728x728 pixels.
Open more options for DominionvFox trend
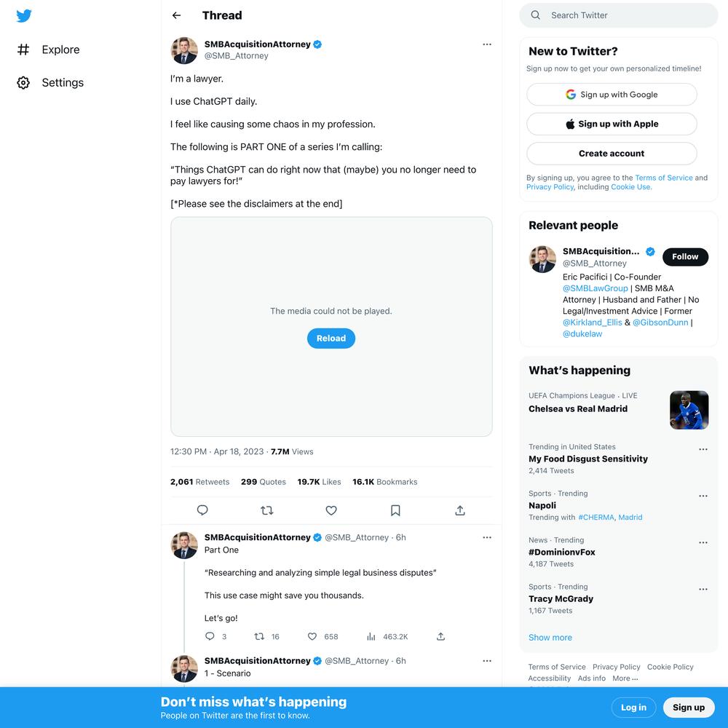[x=703, y=542]
